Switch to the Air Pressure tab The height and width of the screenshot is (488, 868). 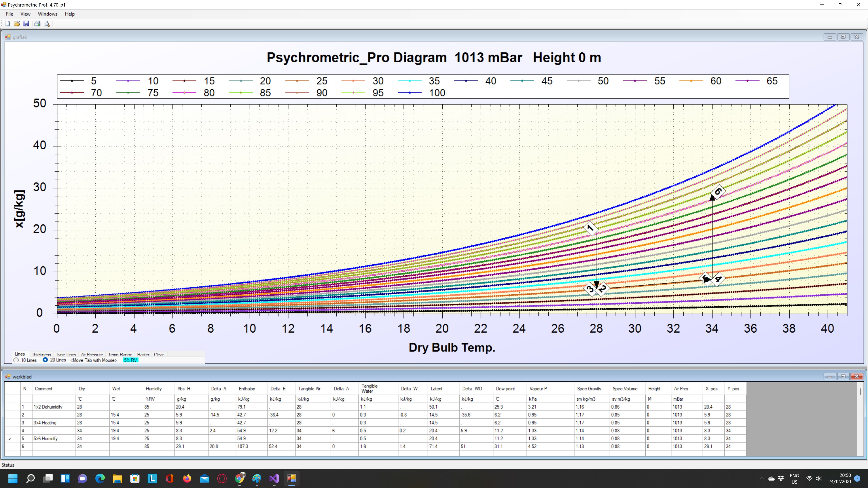pyautogui.click(x=92, y=354)
